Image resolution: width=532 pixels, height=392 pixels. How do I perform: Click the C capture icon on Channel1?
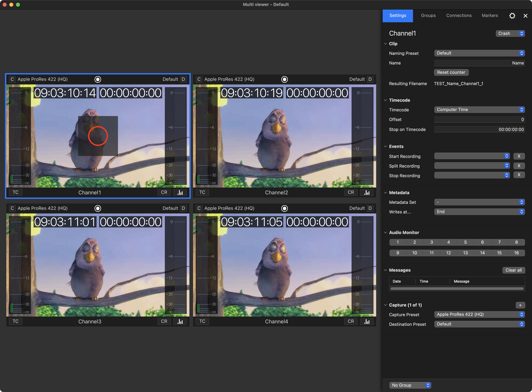(12, 79)
